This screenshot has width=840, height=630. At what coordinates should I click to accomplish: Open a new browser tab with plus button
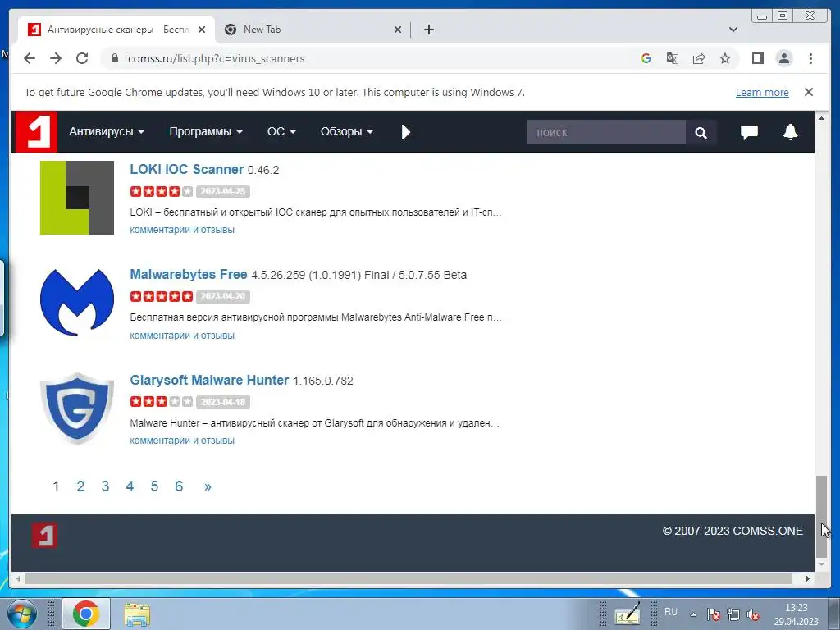coord(428,30)
